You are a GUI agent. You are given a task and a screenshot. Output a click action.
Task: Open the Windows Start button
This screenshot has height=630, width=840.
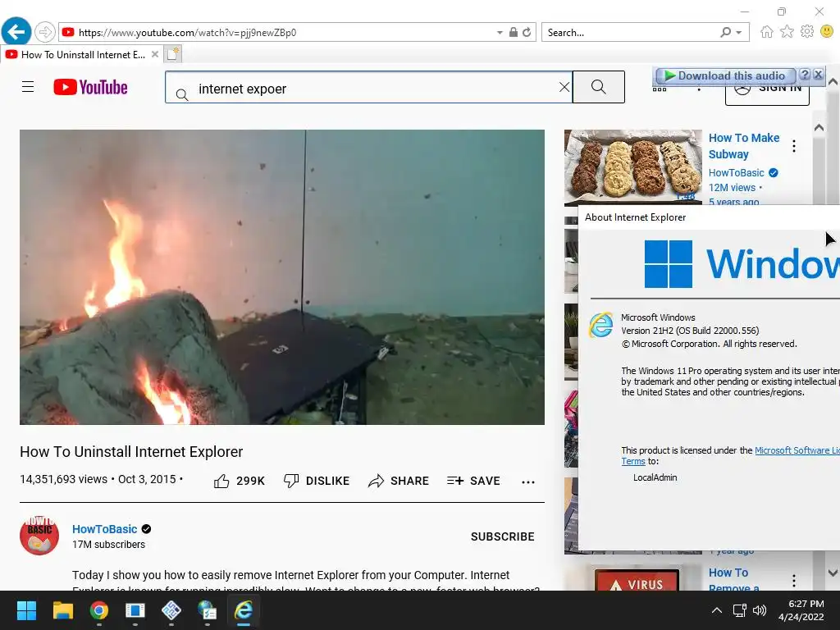point(26,610)
